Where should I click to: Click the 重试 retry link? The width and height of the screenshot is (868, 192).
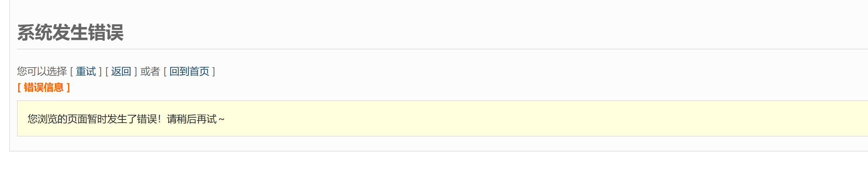coord(86,71)
